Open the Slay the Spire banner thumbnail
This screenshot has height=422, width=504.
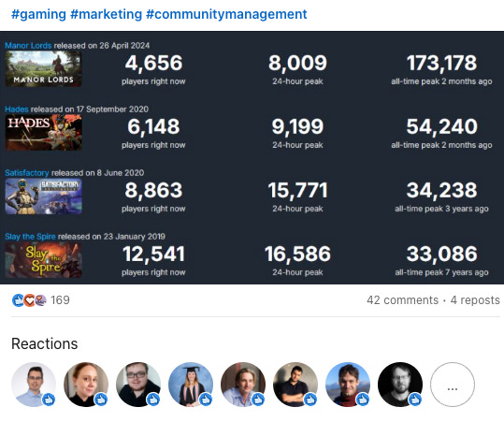(x=43, y=260)
